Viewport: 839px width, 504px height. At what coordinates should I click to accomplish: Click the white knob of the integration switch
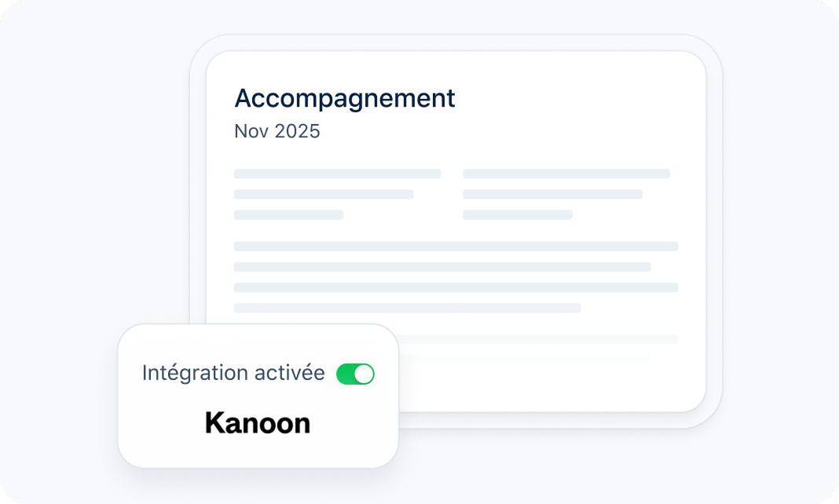[x=364, y=374]
